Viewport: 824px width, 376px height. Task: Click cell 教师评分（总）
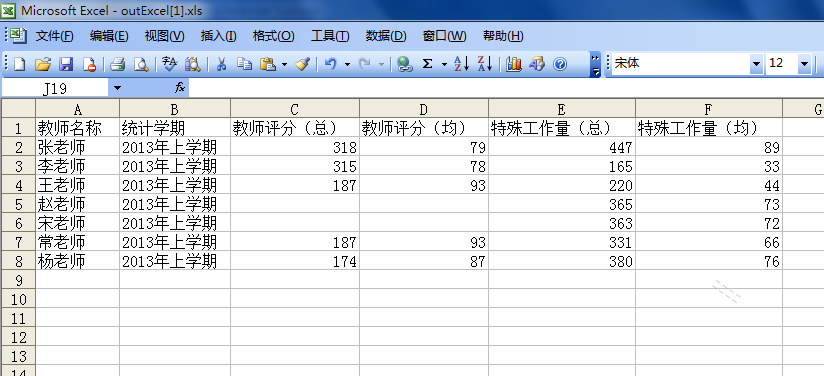point(295,127)
